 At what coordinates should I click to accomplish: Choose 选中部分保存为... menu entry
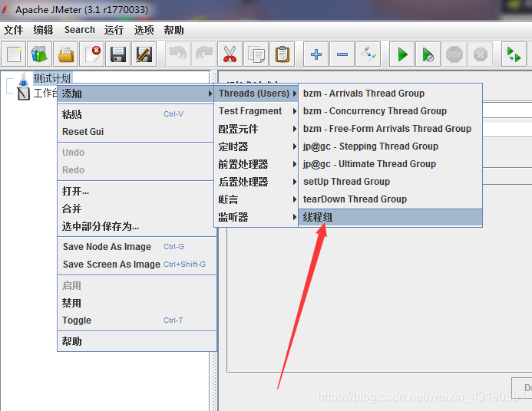pos(137,226)
